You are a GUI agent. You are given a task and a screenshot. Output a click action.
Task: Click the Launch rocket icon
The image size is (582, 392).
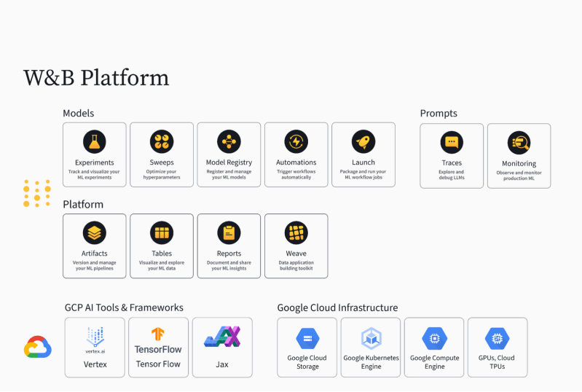363,141
